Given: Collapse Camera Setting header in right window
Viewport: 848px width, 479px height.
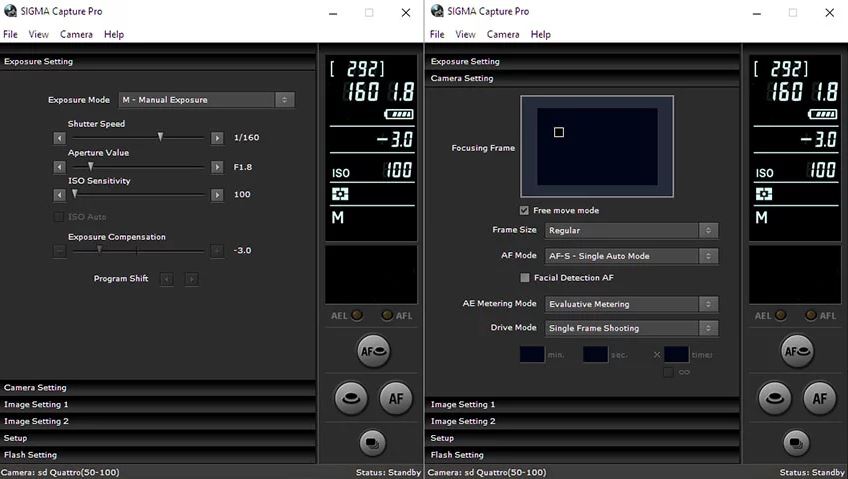Looking at the screenshot, I should click(583, 78).
